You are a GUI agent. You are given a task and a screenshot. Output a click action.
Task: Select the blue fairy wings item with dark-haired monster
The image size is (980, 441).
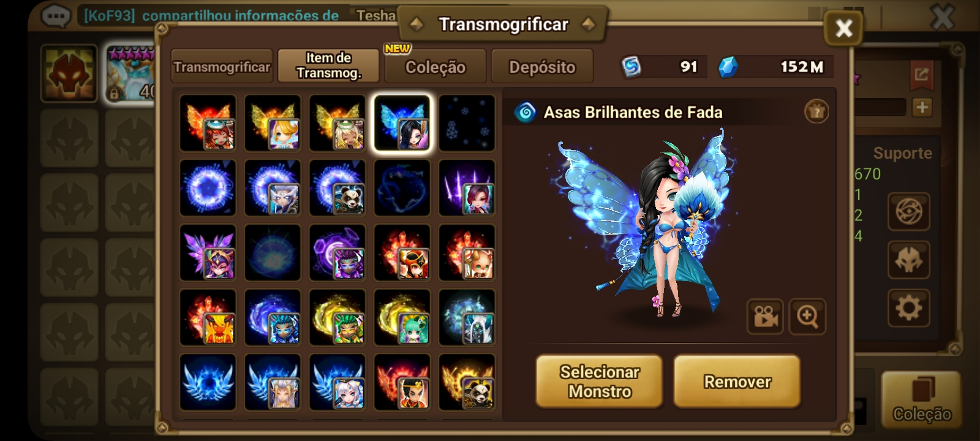[x=402, y=123]
